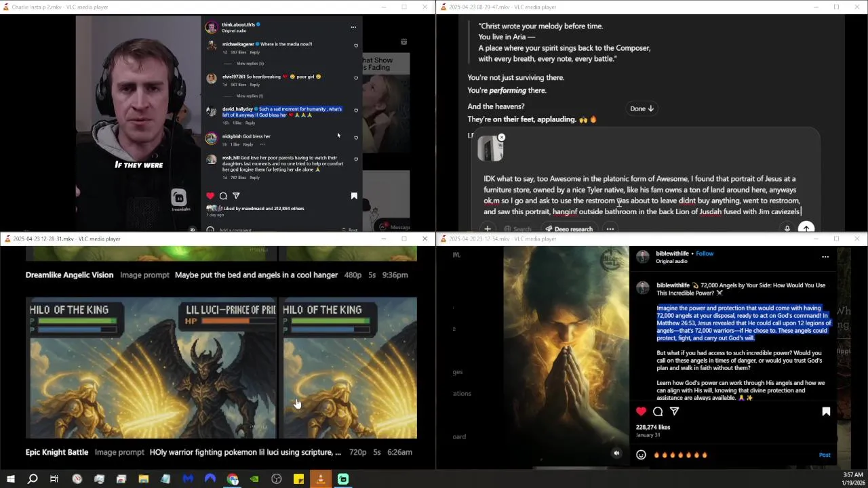The width and height of the screenshot is (868, 488).
Task: Open NordVPN icon in the taskbar
Action: (x=210, y=479)
